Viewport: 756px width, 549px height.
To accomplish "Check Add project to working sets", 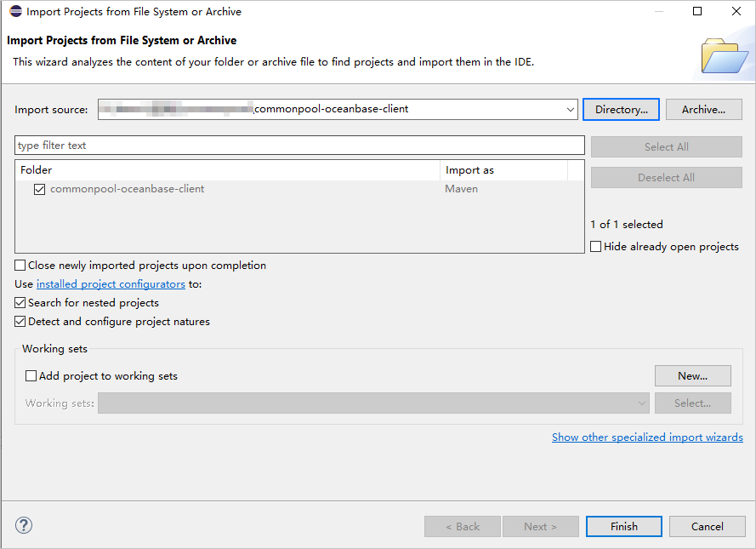I will click(31, 376).
